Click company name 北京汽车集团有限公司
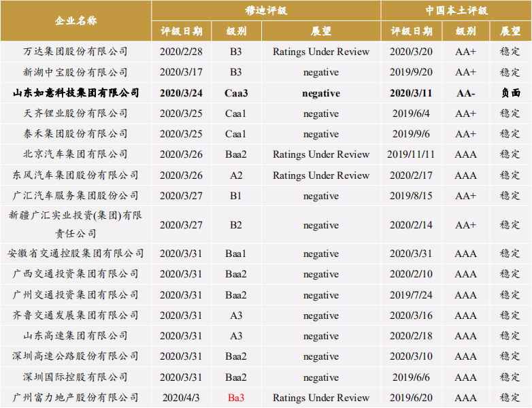 coord(76,154)
